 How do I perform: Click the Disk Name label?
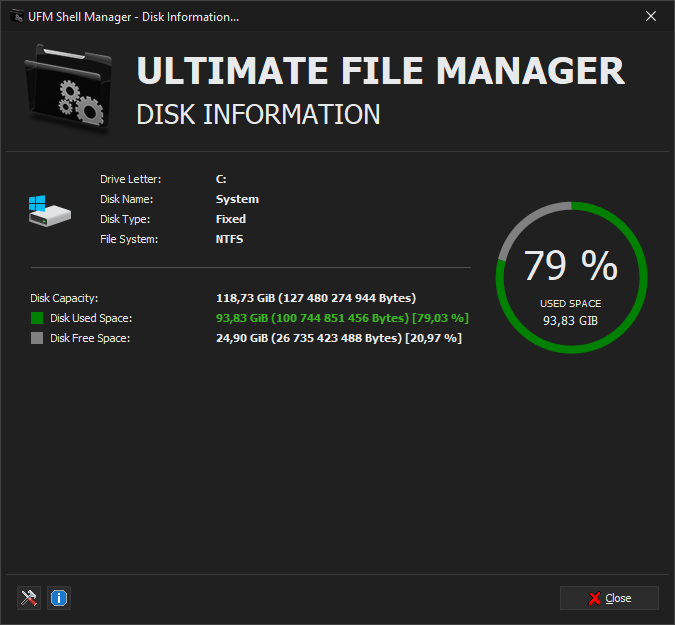tap(127, 199)
